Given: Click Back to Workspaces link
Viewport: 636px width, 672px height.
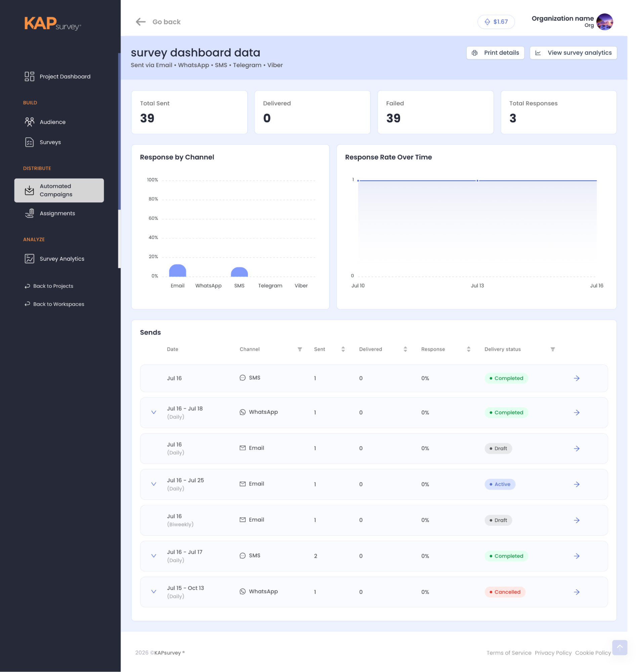Looking at the screenshot, I should (x=54, y=304).
